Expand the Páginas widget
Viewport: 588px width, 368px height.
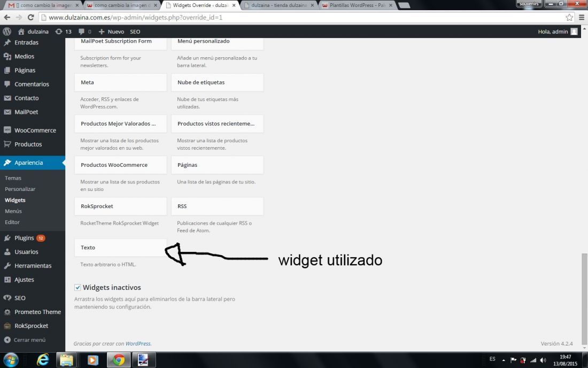click(217, 165)
